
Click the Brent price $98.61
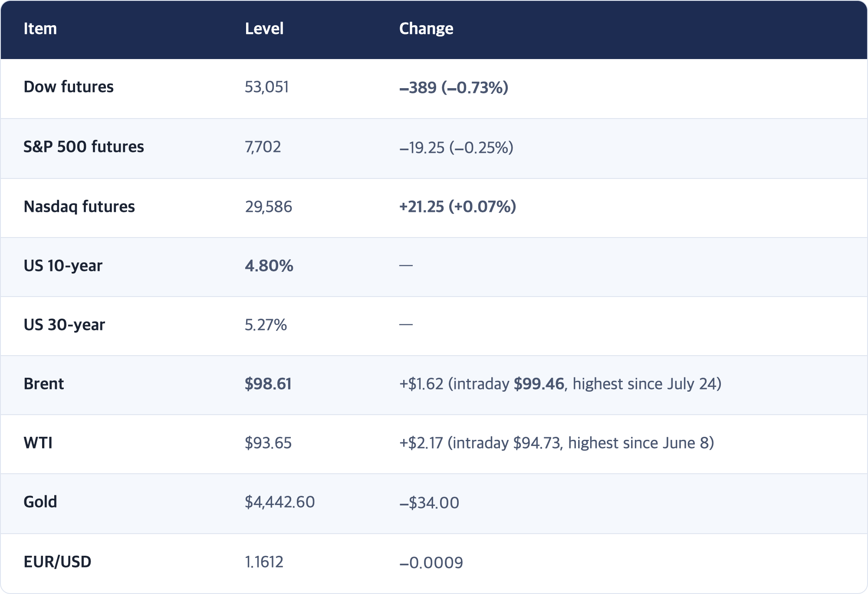pos(268,384)
